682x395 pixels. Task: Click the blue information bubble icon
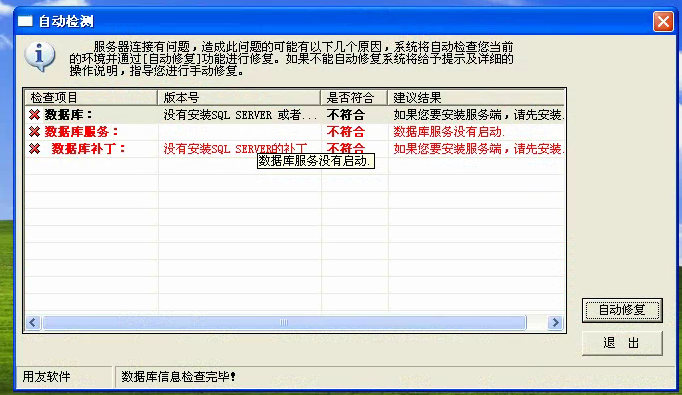(x=40, y=57)
